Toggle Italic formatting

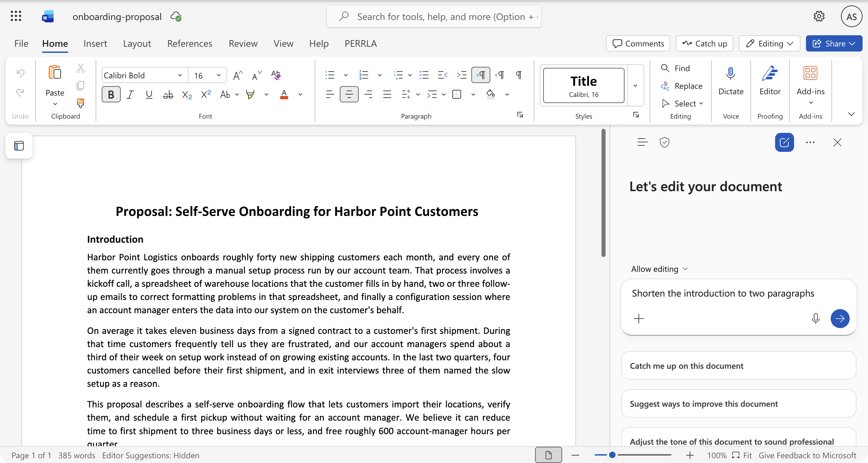pyautogui.click(x=130, y=95)
